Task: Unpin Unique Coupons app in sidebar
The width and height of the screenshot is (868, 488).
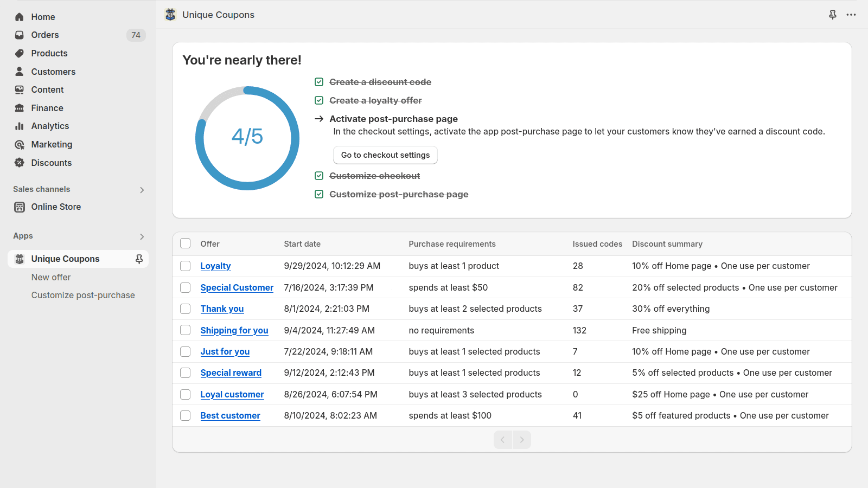Action: pyautogui.click(x=139, y=259)
